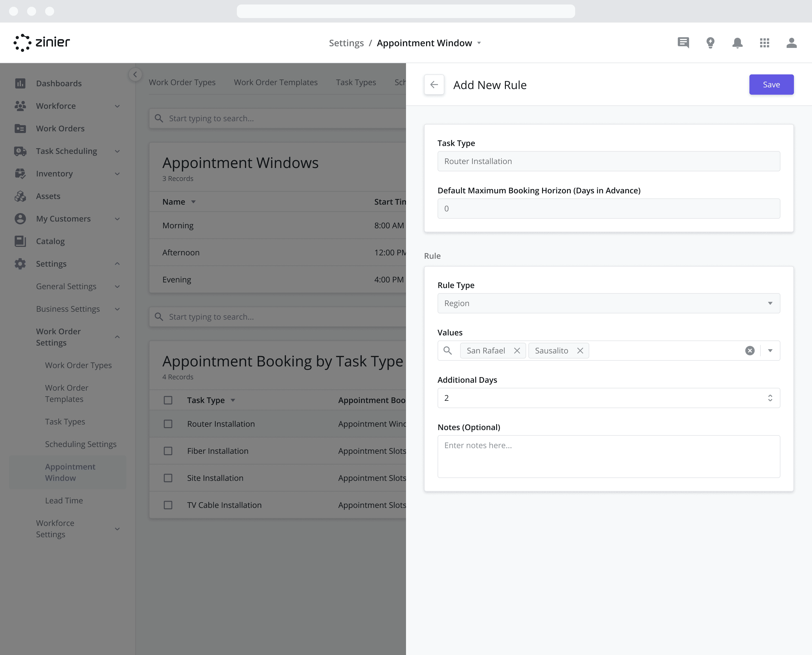Select the Work Order Templates tab

pyautogui.click(x=276, y=81)
